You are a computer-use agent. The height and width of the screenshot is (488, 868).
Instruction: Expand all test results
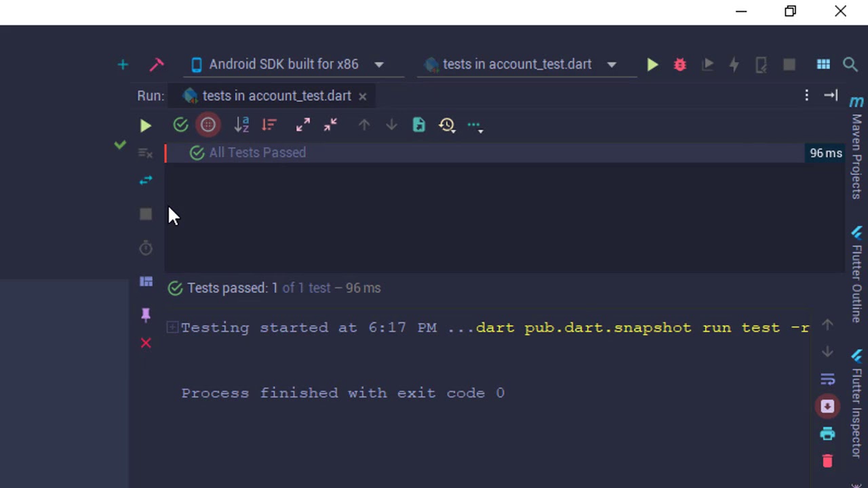(303, 125)
